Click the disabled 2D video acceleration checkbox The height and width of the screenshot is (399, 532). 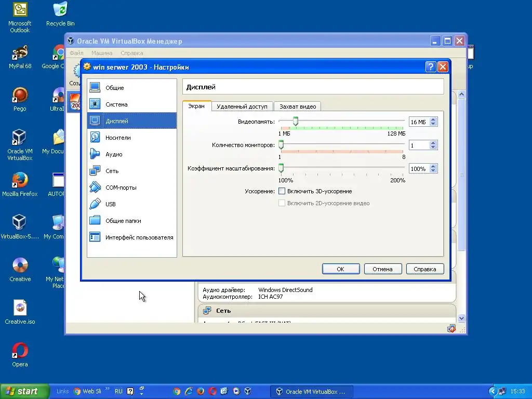tap(282, 203)
